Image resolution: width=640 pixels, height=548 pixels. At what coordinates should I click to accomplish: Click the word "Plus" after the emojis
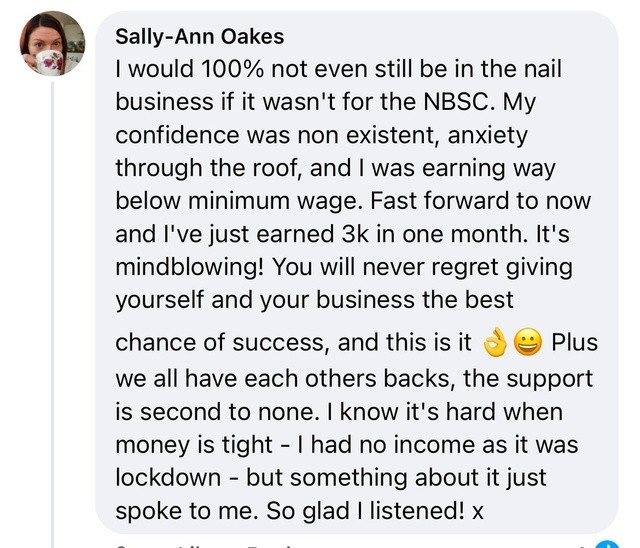coord(574,343)
